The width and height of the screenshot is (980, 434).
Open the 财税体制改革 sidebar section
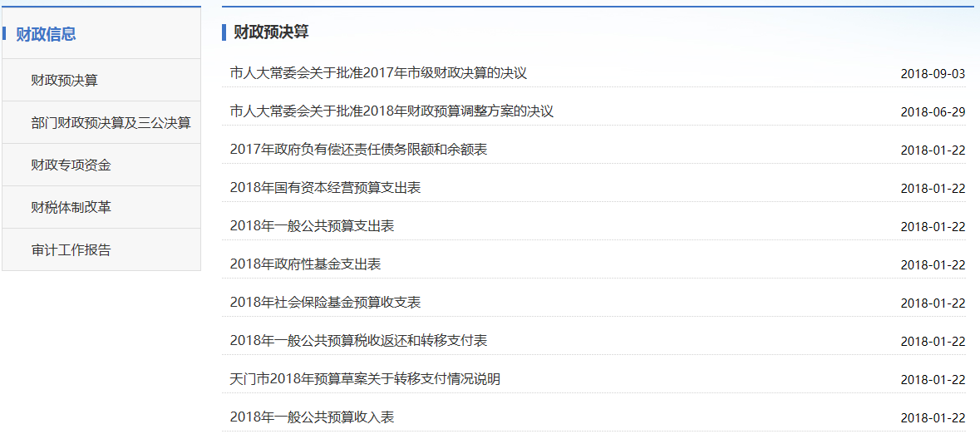click(x=71, y=208)
